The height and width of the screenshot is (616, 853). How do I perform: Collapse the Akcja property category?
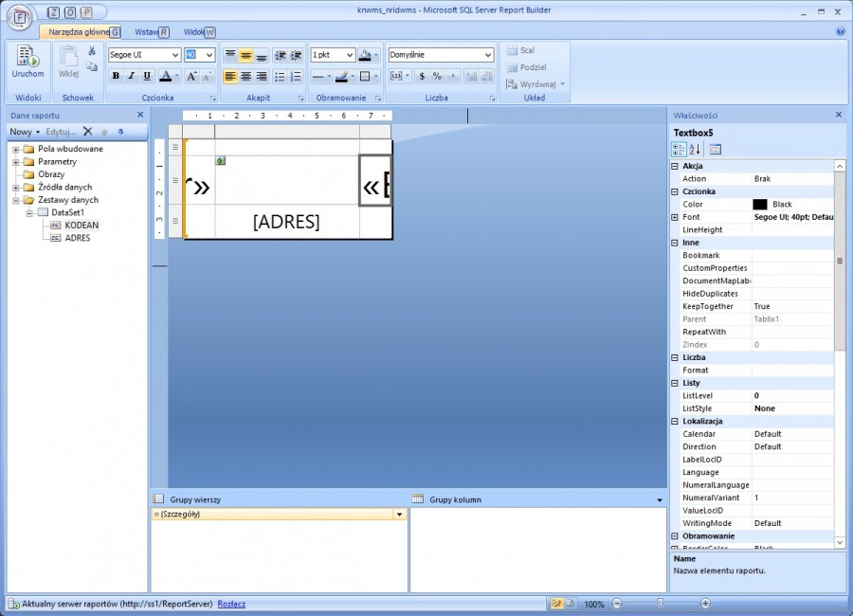point(675,166)
